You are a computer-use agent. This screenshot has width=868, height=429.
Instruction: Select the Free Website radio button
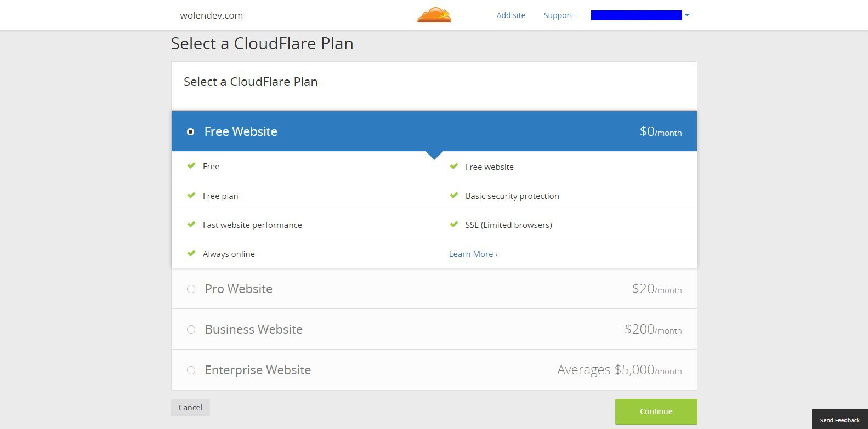click(x=190, y=131)
